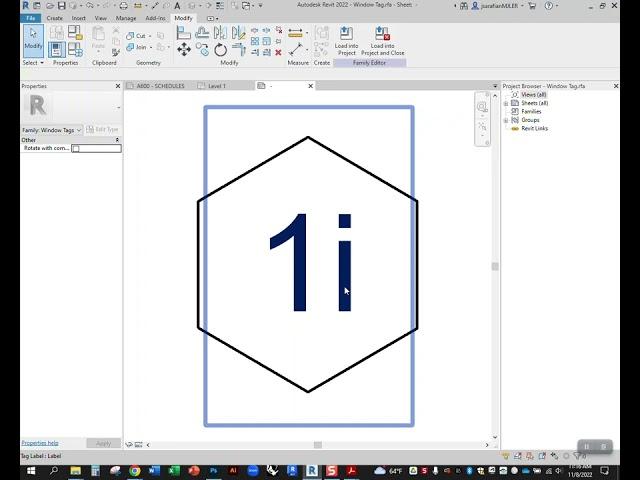Open Revit from the Windows taskbar
640x480 pixels.
(312, 471)
